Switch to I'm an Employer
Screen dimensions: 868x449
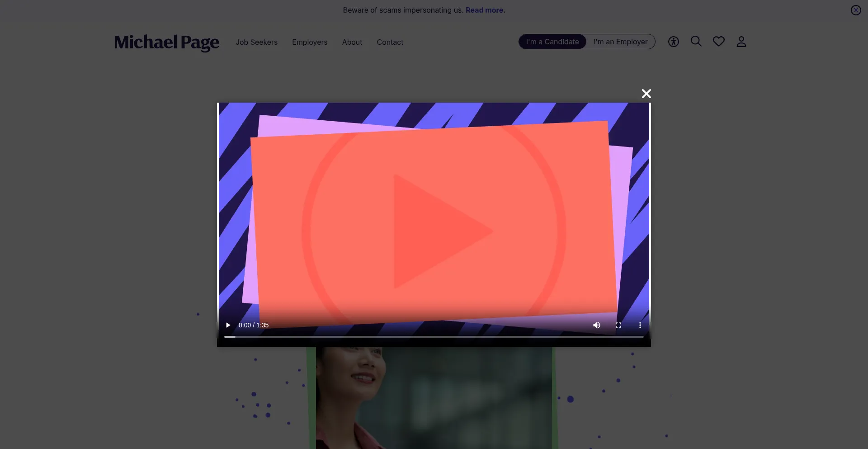coord(620,42)
